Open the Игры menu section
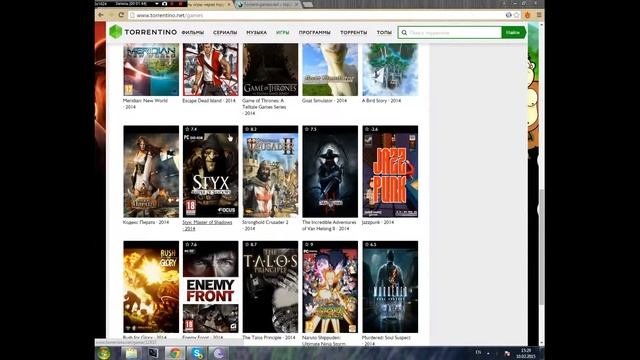This screenshot has width=640, height=360. [282, 32]
